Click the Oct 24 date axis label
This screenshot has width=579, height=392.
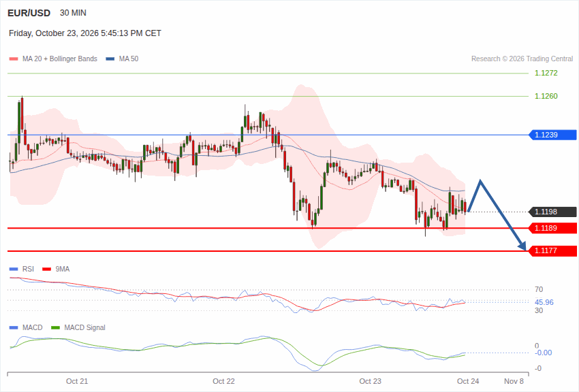pyautogui.click(x=468, y=381)
